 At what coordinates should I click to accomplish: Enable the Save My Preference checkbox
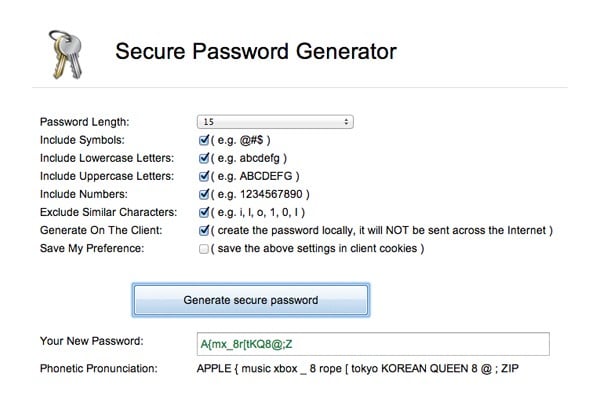tap(204, 248)
